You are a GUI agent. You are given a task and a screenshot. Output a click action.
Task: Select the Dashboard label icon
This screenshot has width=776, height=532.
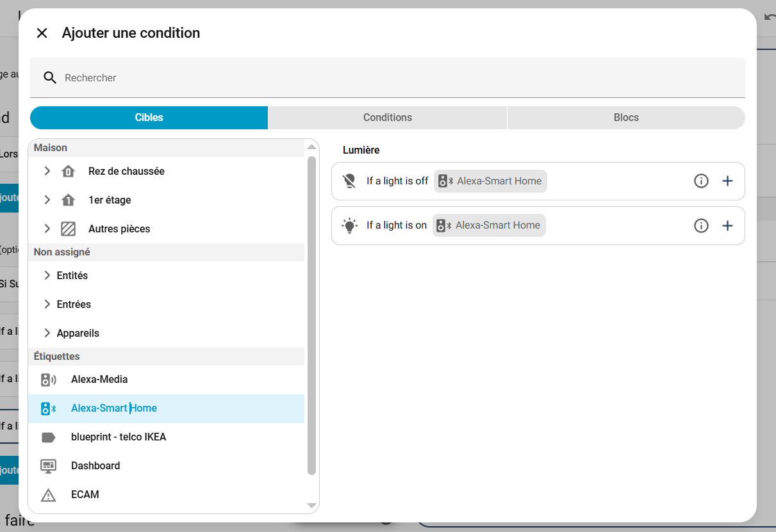48,466
